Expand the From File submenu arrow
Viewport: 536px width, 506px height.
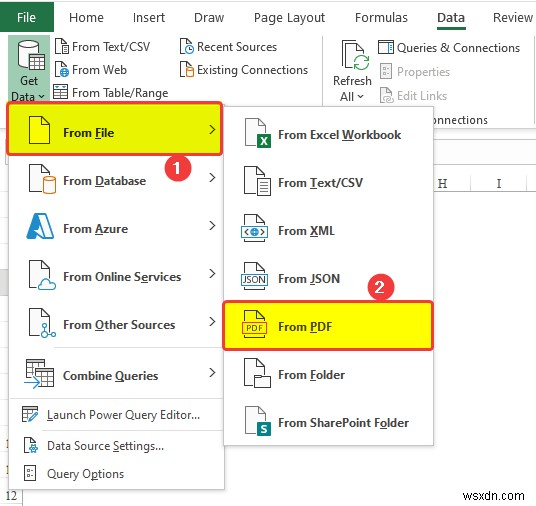point(212,129)
